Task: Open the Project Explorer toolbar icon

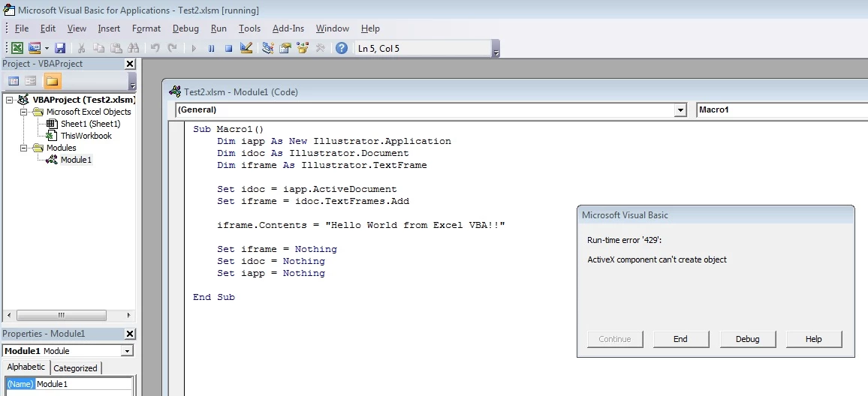Action: pyautogui.click(x=268, y=48)
